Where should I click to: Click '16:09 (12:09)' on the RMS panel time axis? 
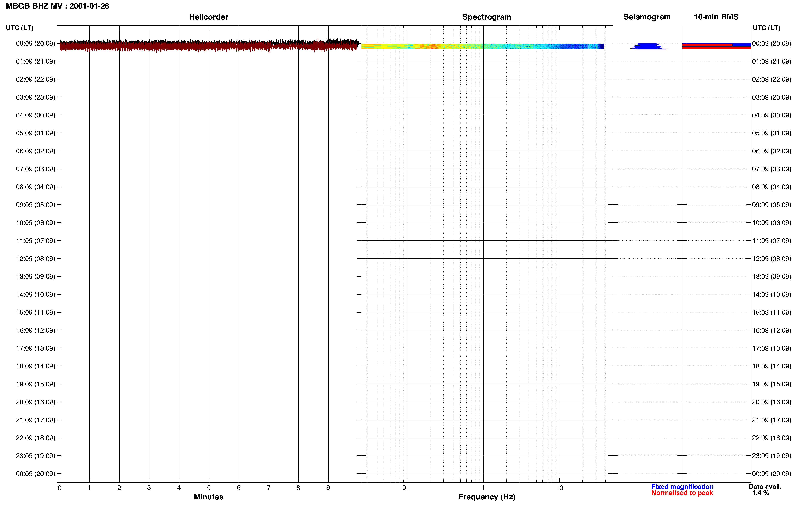[x=772, y=330]
